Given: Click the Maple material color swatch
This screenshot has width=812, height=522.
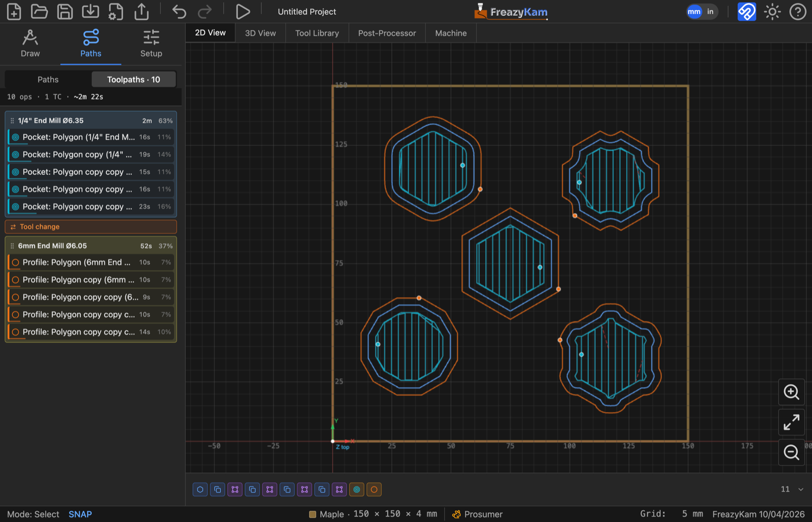Looking at the screenshot, I should coord(313,514).
